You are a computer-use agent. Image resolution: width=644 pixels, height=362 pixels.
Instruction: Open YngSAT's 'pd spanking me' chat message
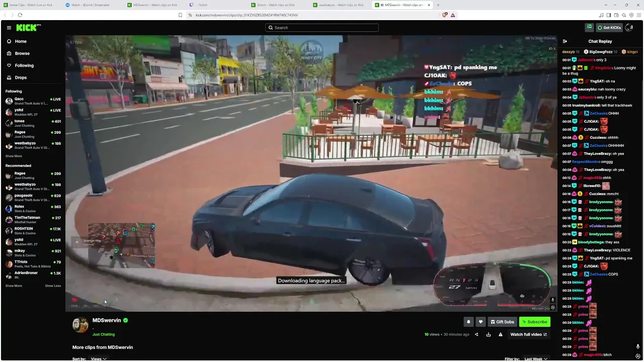[598, 258]
